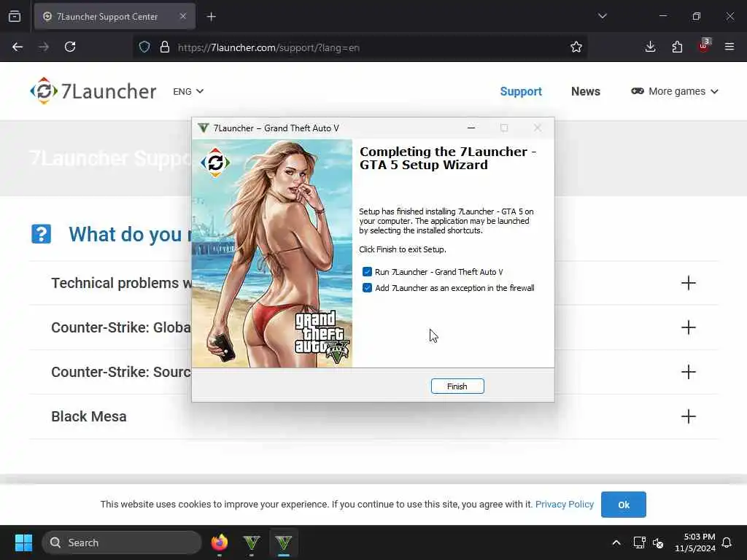This screenshot has height=560, width=747.
Task: Open the More games dropdown
Action: (675, 91)
